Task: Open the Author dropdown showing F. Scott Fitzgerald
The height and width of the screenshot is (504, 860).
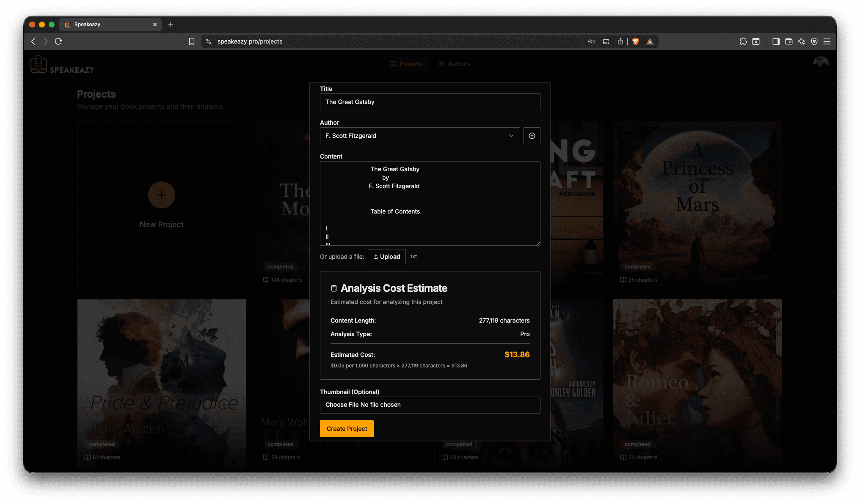Action: tap(419, 136)
